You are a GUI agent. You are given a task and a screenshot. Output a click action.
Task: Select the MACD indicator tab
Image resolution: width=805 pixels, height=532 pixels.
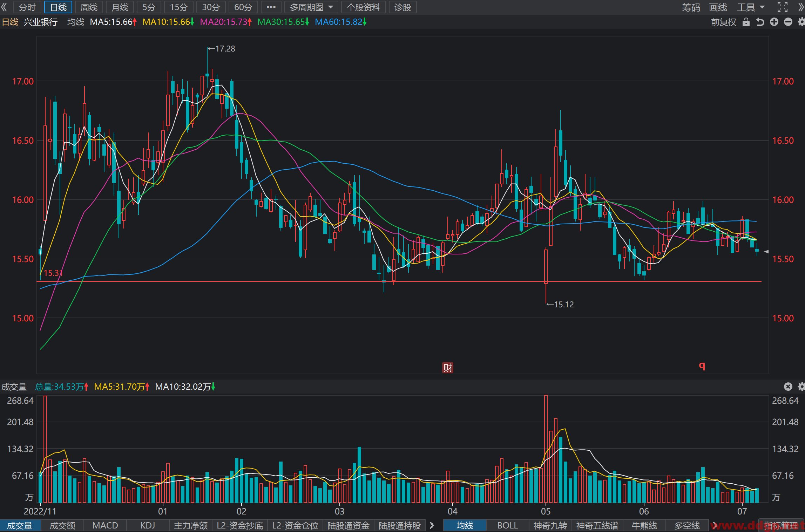[105, 525]
